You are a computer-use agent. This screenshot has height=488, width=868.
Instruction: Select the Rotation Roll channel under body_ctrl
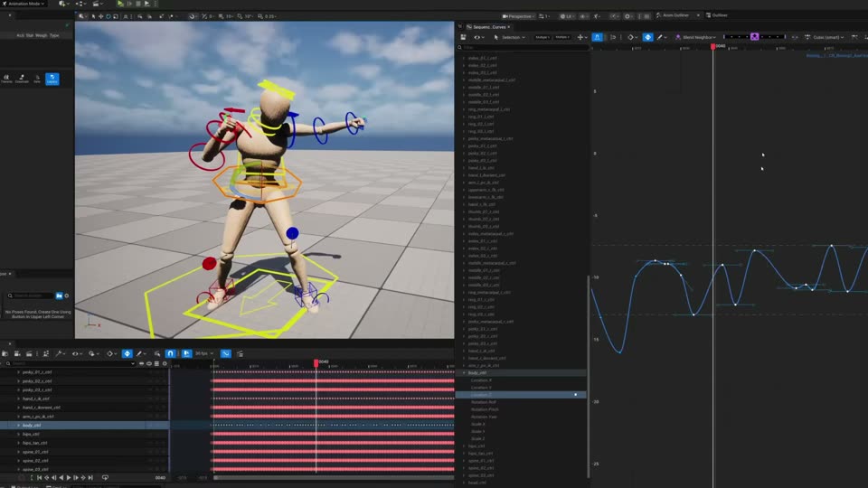coord(483,402)
